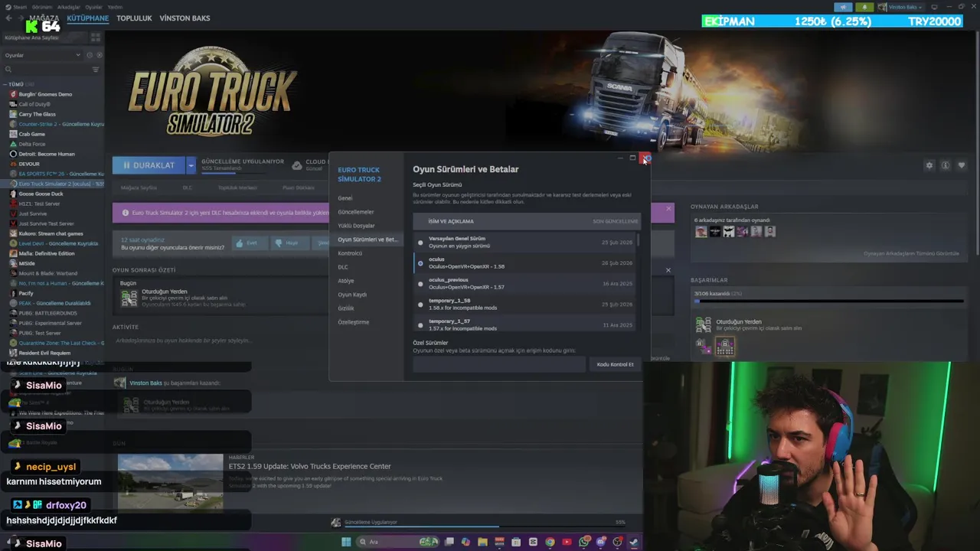Select Resident Evil Requiem in library
Viewport: 980px width, 551px height.
point(44,353)
